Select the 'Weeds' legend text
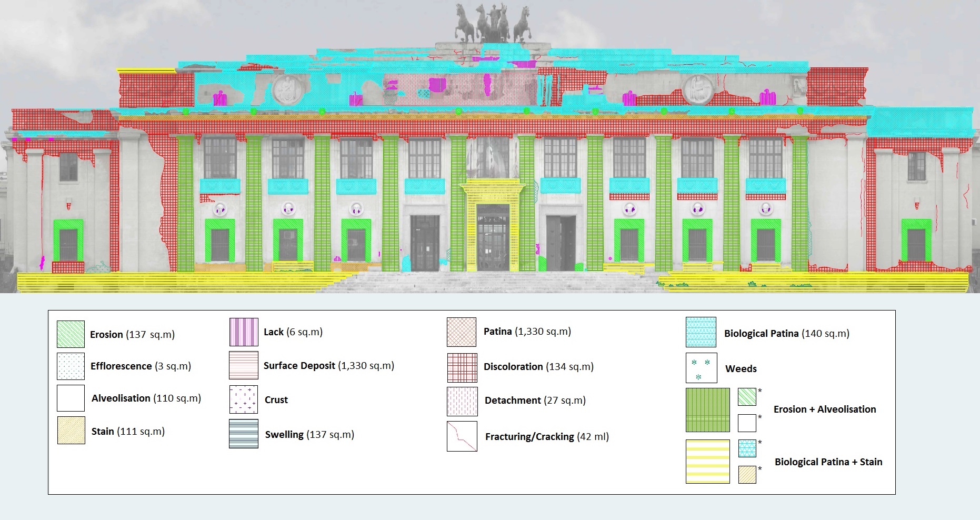The image size is (980, 520). point(741,369)
